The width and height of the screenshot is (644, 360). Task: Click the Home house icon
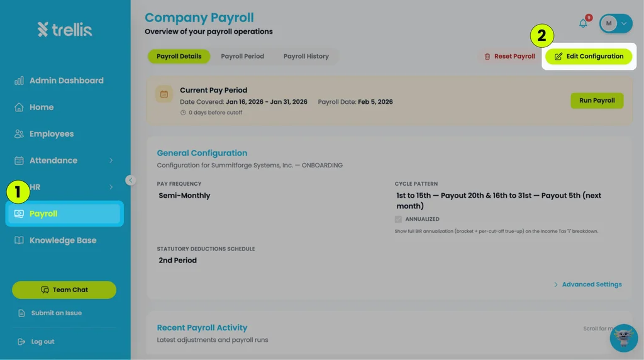coord(19,107)
